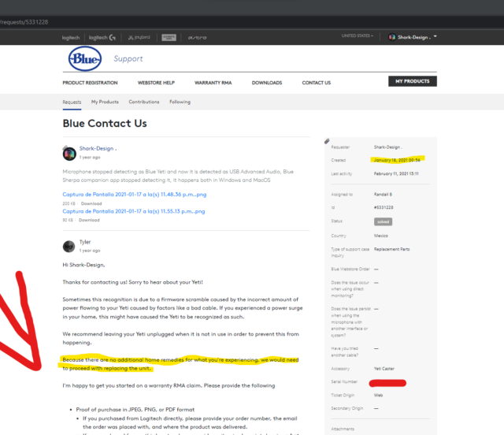Open the Logitech G brand link

102,38
